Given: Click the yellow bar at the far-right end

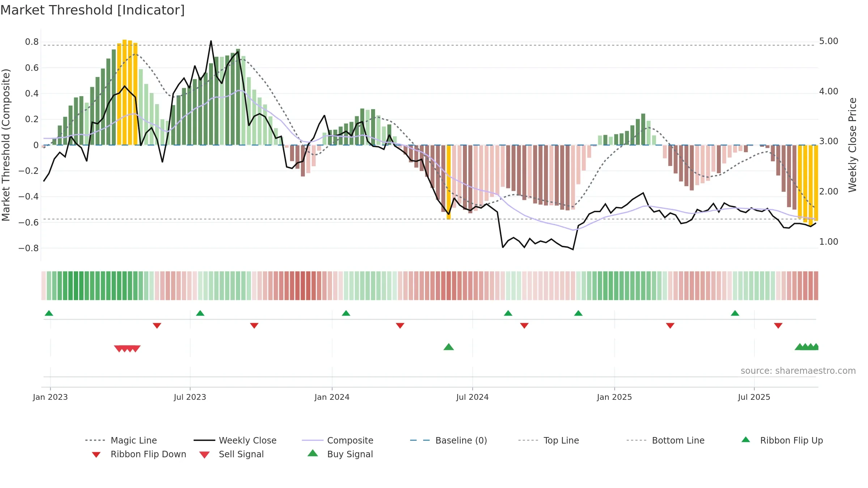Looking at the screenshot, I should [816, 183].
